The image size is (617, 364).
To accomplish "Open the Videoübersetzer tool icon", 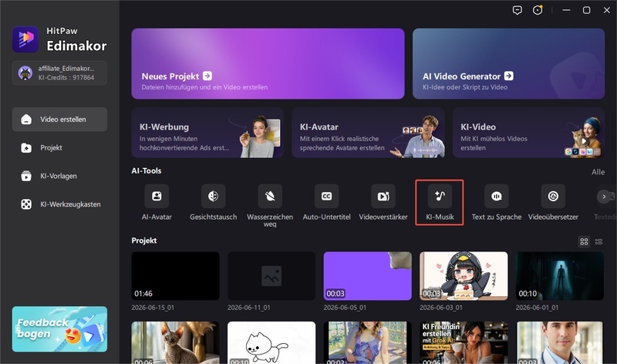I will click(x=553, y=196).
